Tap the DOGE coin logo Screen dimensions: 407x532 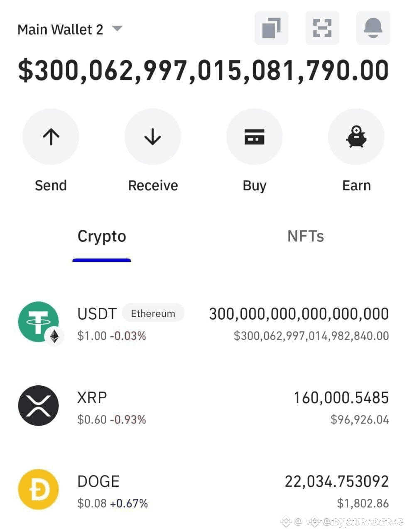(x=39, y=490)
